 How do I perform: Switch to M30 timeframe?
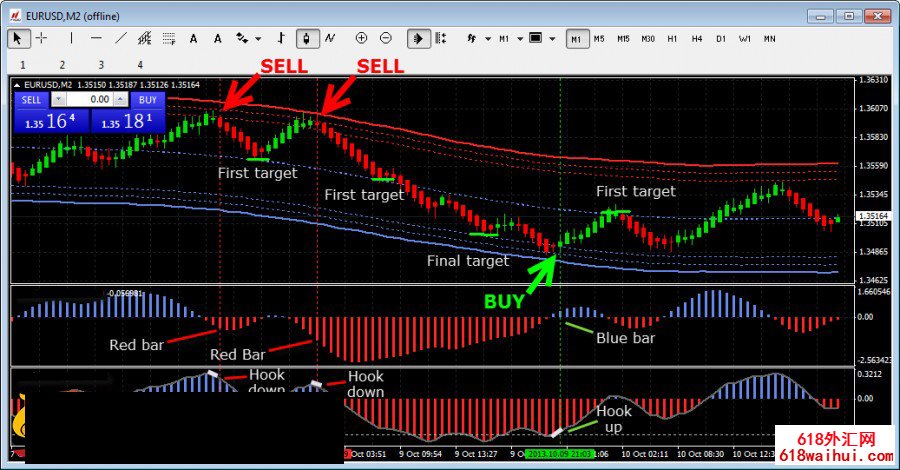click(648, 39)
